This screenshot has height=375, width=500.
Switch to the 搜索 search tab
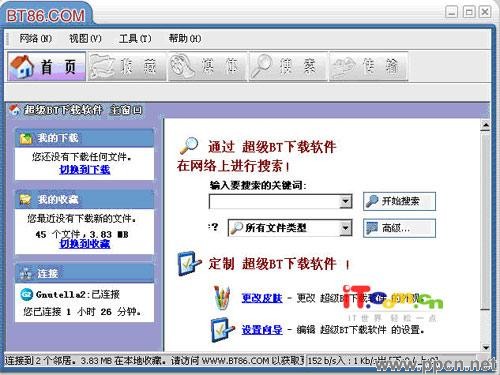[x=288, y=66]
